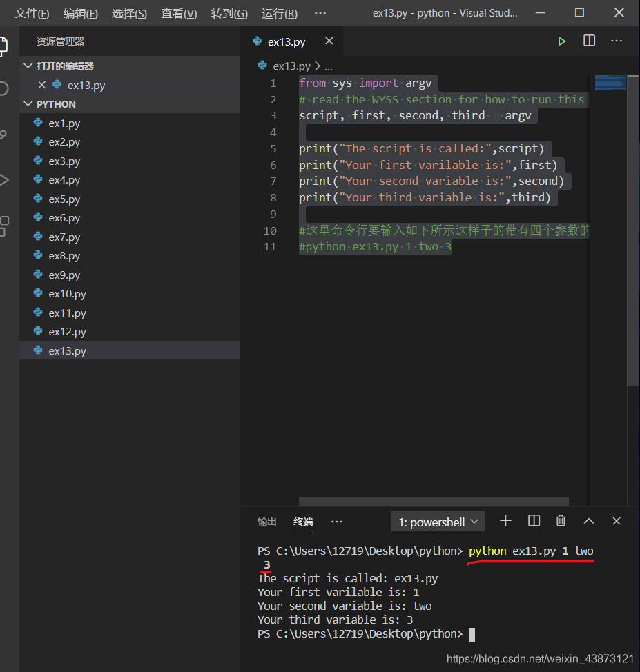
Task: Split the terminal pane
Action: pyautogui.click(x=533, y=521)
